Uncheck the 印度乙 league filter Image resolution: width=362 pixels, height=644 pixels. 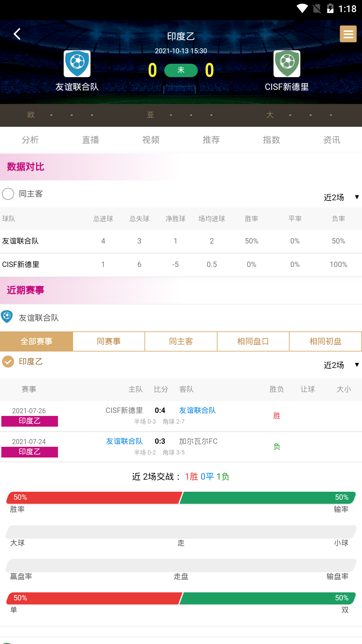click(8, 362)
